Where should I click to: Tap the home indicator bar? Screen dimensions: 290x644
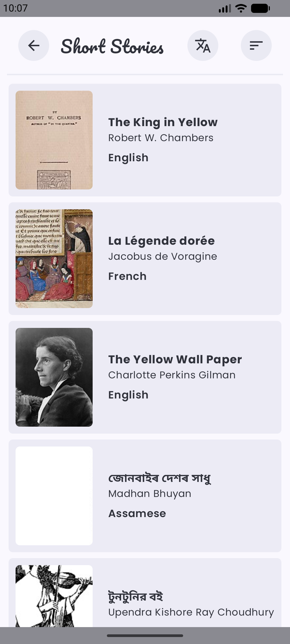tap(145, 635)
